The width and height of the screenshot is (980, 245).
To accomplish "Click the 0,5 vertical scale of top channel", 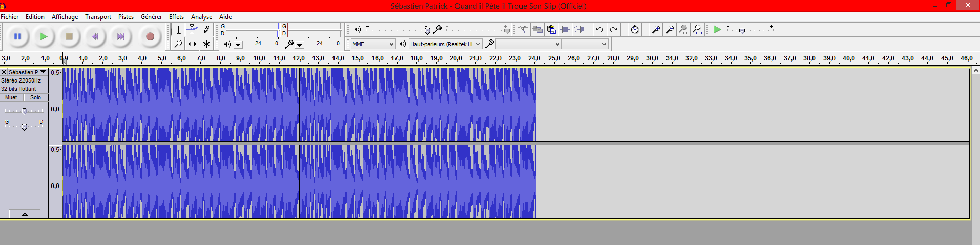I will [x=55, y=73].
